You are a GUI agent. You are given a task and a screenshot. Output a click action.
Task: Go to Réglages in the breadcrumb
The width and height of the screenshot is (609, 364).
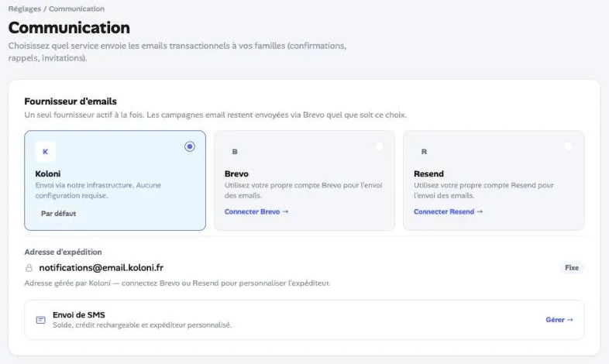pos(25,9)
